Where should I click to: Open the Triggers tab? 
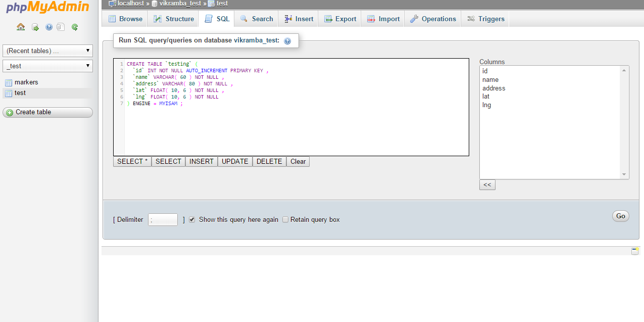coord(485,19)
